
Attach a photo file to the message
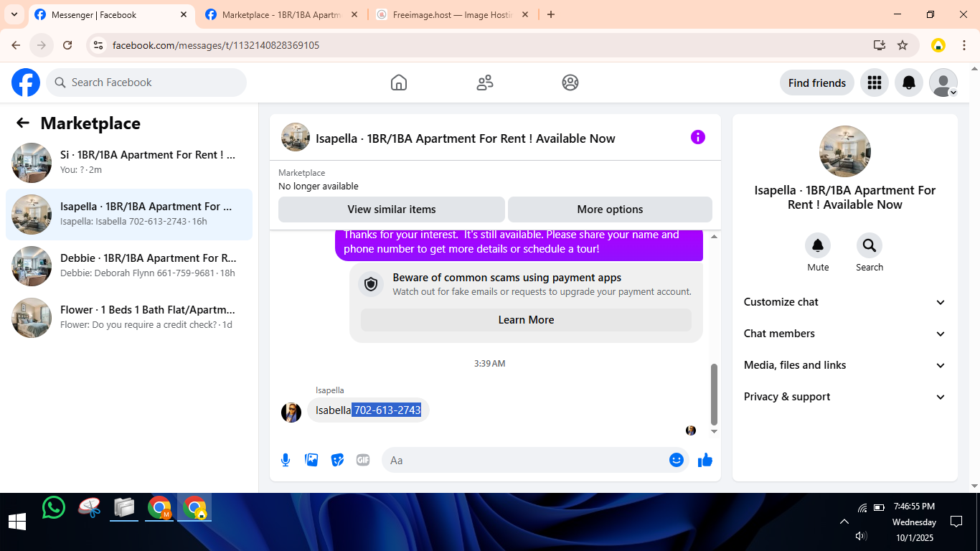(x=311, y=460)
